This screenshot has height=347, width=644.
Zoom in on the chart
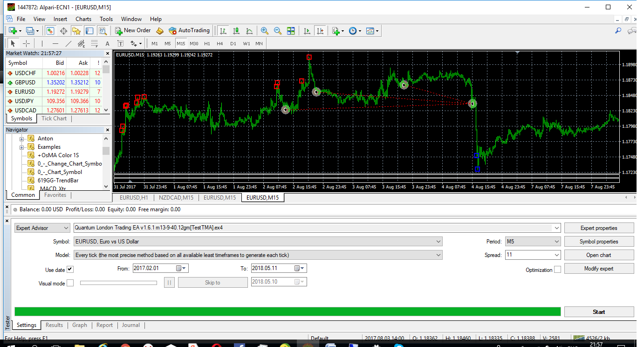pos(265,31)
